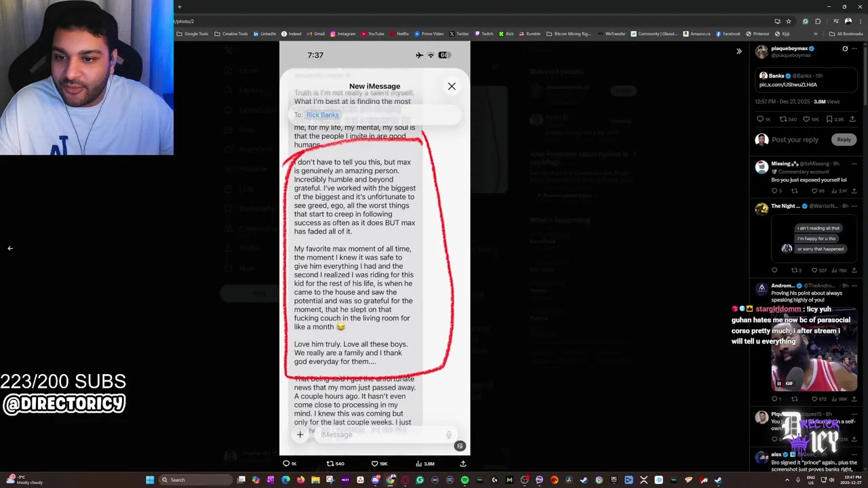Click the Reply button
The height and width of the screenshot is (488, 868).
pyautogui.click(x=844, y=140)
